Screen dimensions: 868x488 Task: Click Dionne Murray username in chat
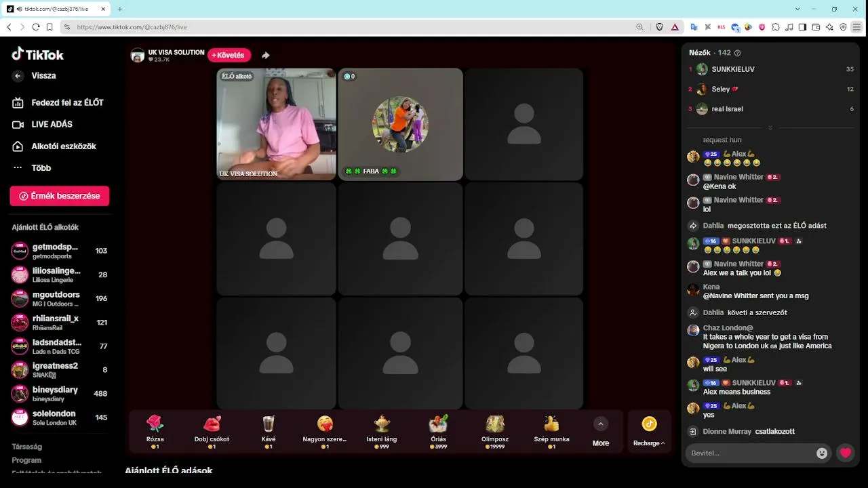click(727, 431)
